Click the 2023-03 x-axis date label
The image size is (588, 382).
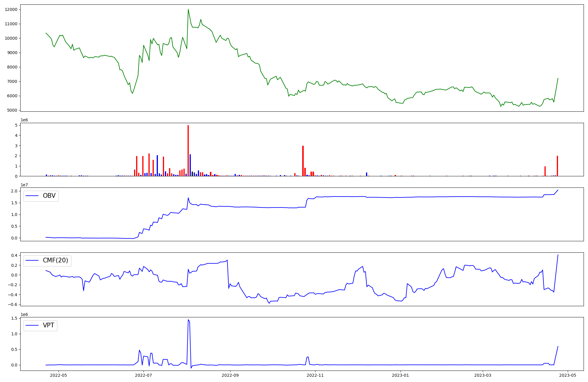(x=483, y=375)
